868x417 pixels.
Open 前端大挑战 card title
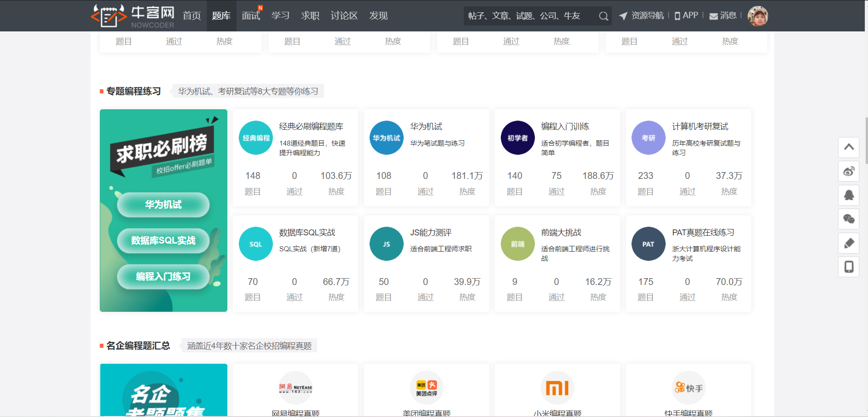pyautogui.click(x=561, y=233)
